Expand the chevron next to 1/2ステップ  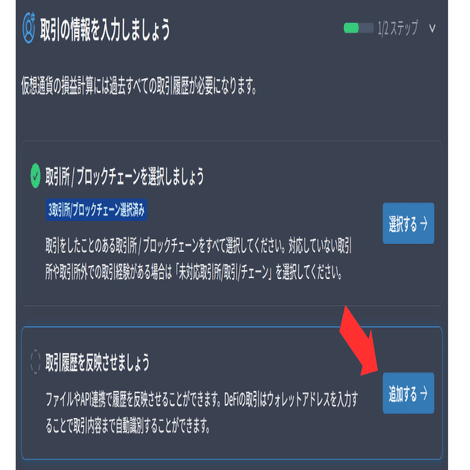coord(432,28)
